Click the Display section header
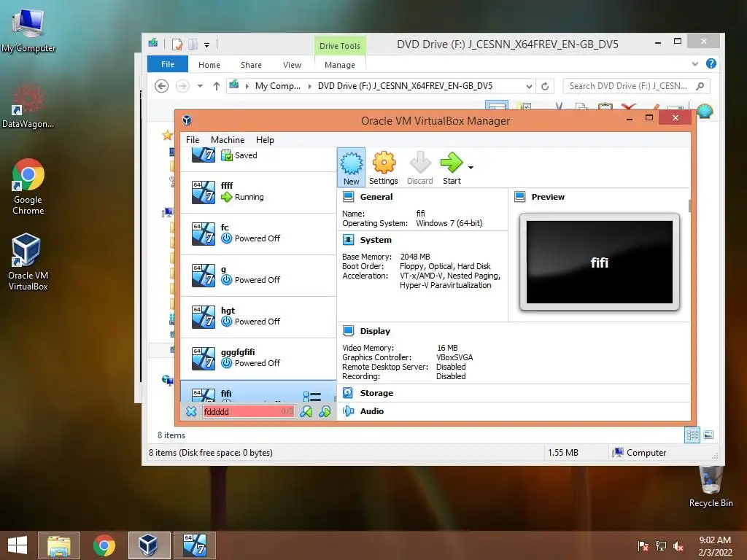747x560 pixels. tap(375, 331)
